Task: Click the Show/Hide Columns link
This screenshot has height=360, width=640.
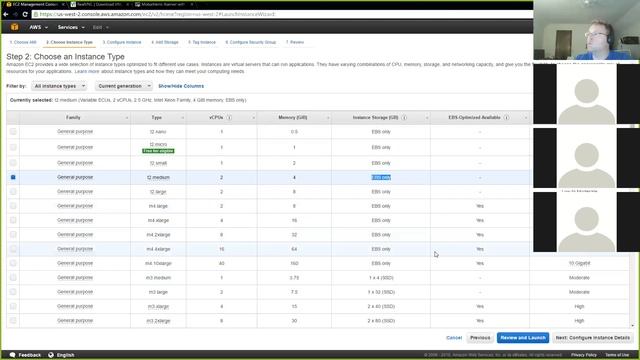Action: 181,86
